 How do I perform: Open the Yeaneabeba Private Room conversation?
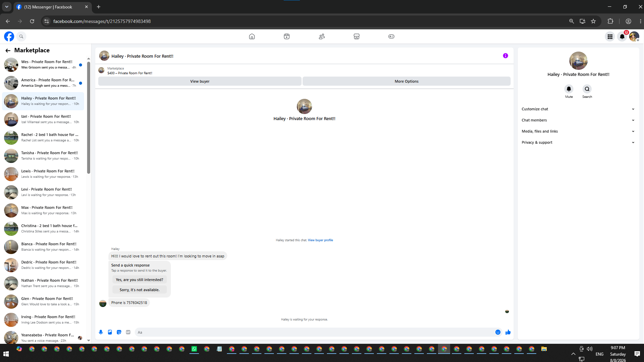point(43,337)
